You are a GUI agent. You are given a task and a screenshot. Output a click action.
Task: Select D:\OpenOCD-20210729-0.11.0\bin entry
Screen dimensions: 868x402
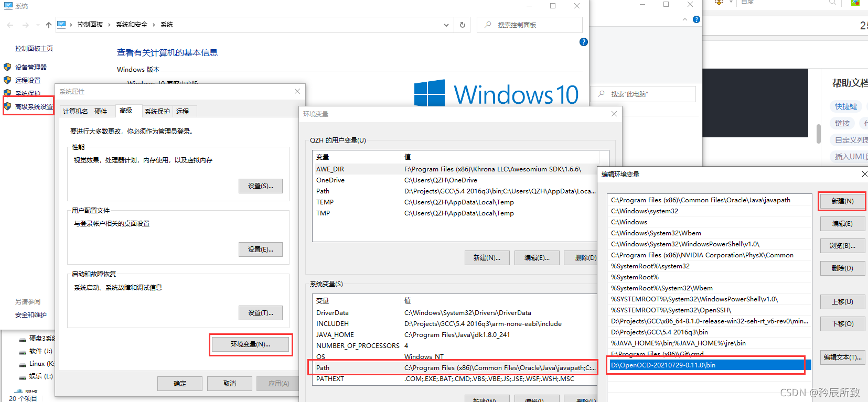click(710, 365)
